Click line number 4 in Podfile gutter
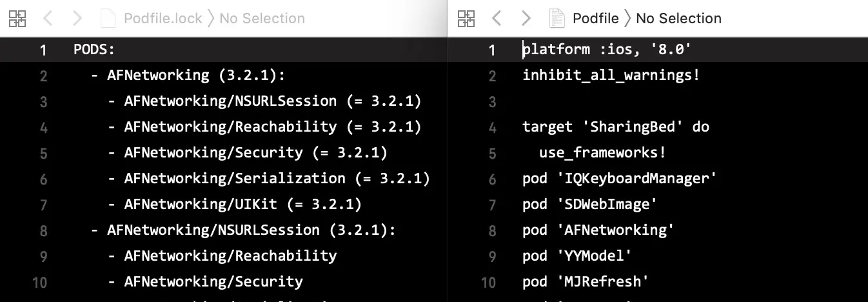 click(x=492, y=127)
